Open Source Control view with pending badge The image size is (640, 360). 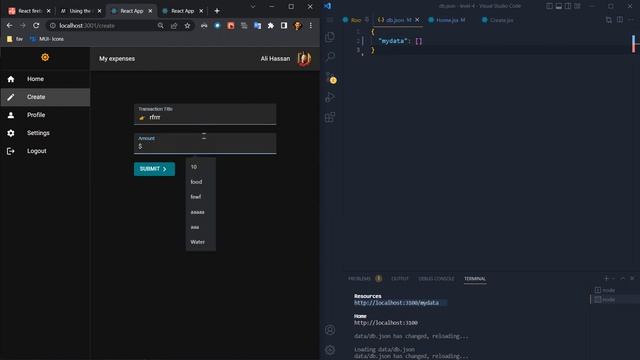(x=331, y=78)
